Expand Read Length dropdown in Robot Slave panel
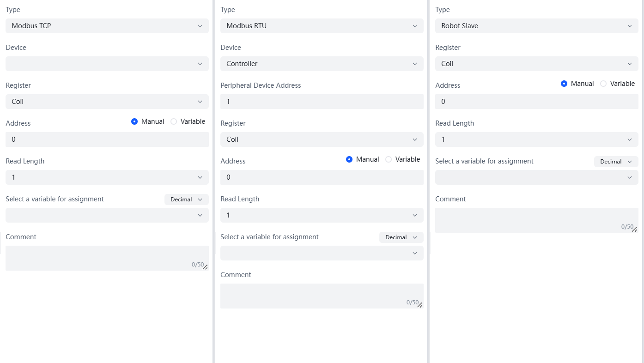The image size is (644, 363). click(x=536, y=139)
